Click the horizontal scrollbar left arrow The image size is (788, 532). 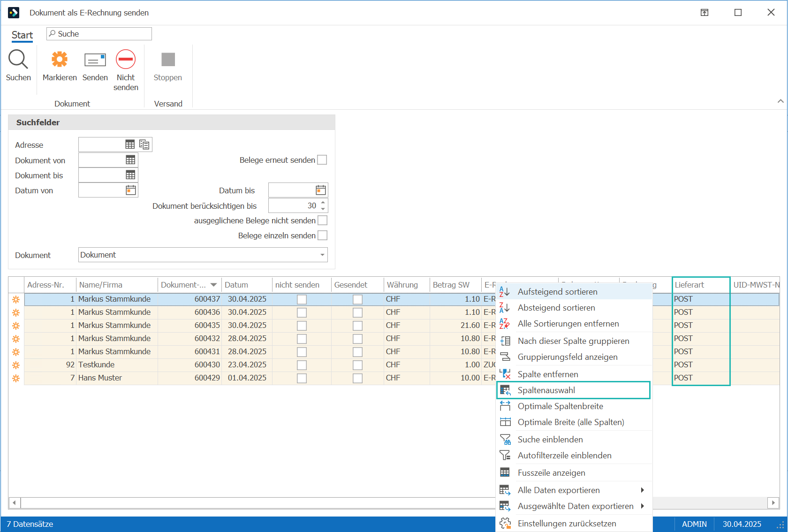tap(15, 503)
